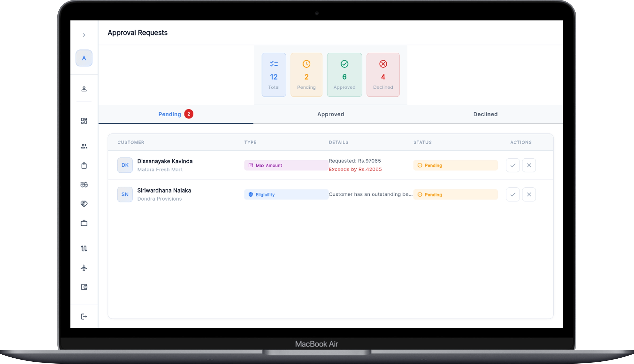Open the customers group icon
This screenshot has height=364, width=634.
84,146
